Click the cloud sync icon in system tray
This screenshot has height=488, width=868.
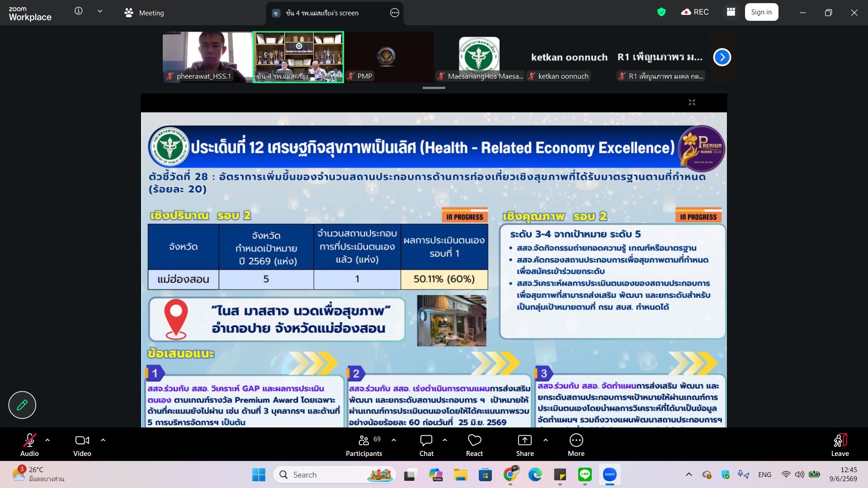pyautogui.click(x=707, y=474)
